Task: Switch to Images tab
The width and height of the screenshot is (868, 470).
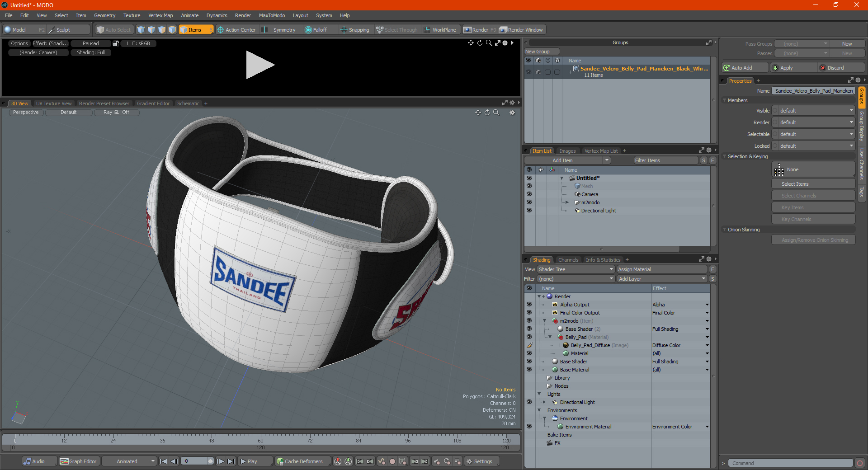Action: click(x=567, y=151)
